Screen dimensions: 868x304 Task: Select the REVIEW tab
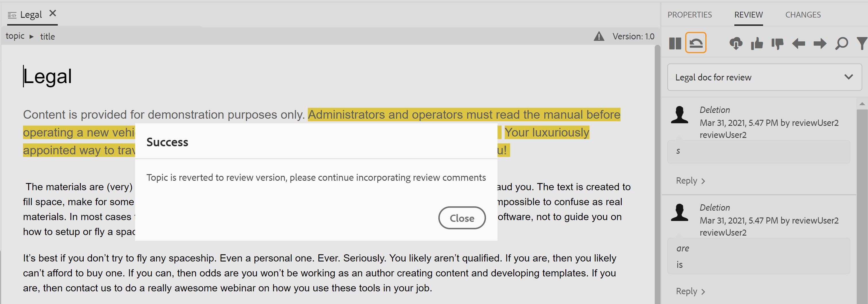pyautogui.click(x=748, y=15)
